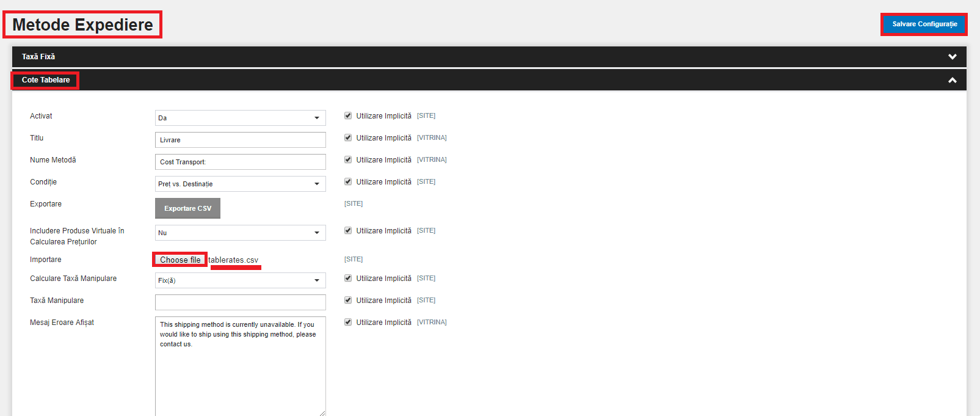Viewport: 980px width, 416px height.
Task: Toggle Utilizare Implicită for Taxă Manipulare
Action: pos(348,300)
